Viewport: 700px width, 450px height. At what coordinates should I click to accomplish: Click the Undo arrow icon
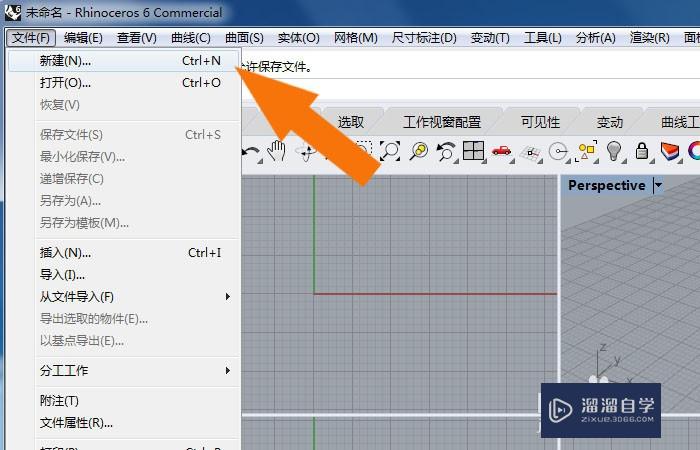[251, 152]
